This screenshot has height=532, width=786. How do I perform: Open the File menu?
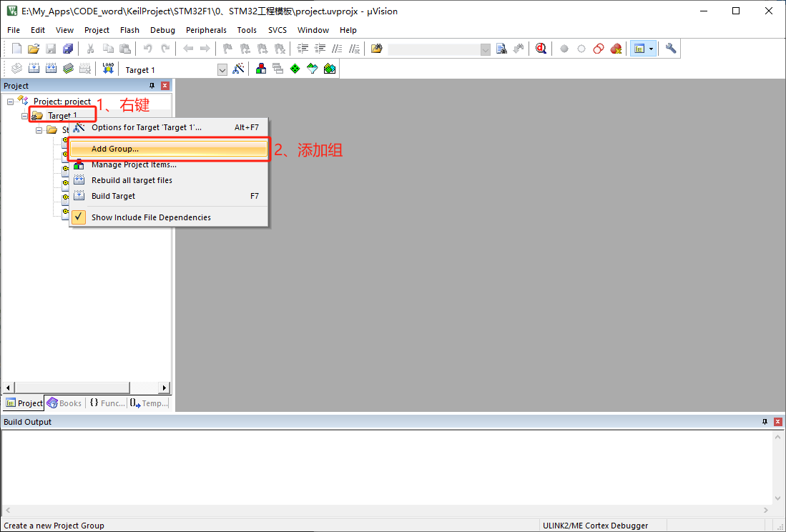coord(14,30)
